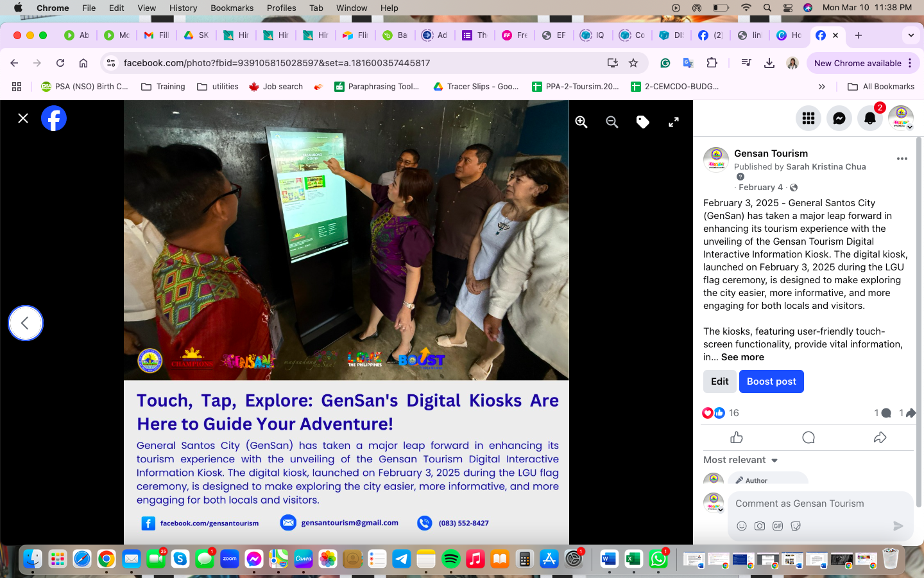Open Microsoft Word from the Dock
Screen dimensions: 924x578
tap(609, 559)
